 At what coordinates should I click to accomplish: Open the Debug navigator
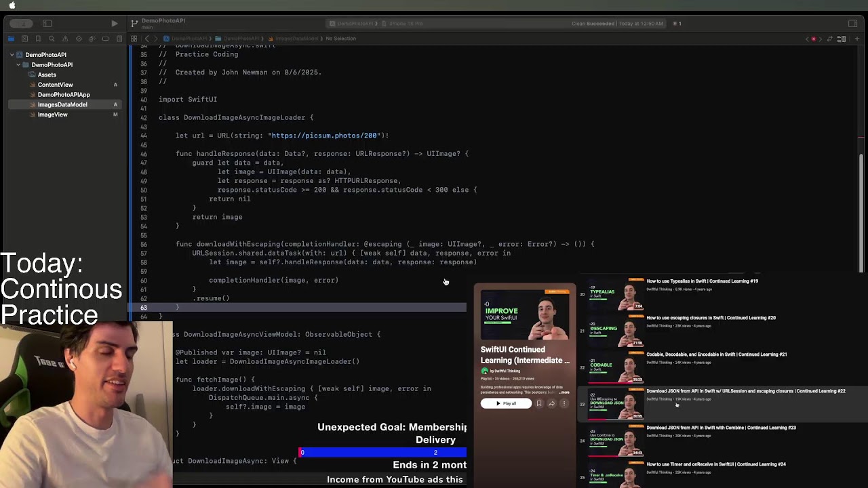(92, 39)
